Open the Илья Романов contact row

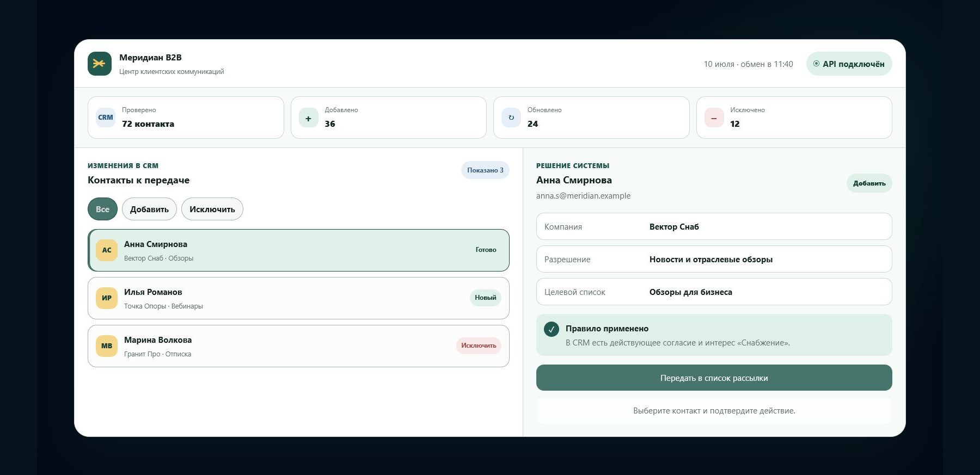[x=298, y=298]
